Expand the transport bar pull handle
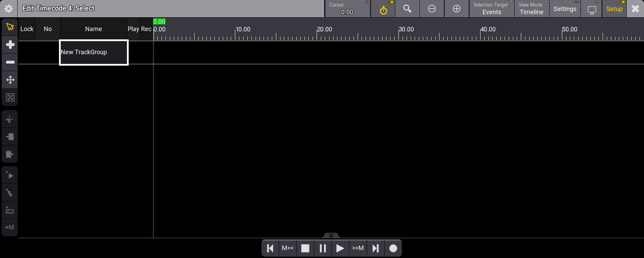The height and width of the screenshot is (258, 644). tap(331, 236)
